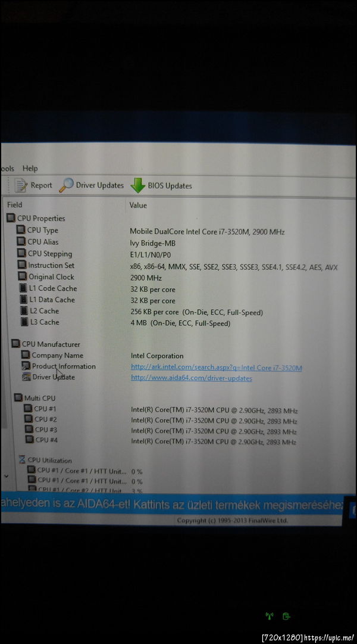
Task: Select the '256 KB per core' L2 value
Action: click(196, 312)
